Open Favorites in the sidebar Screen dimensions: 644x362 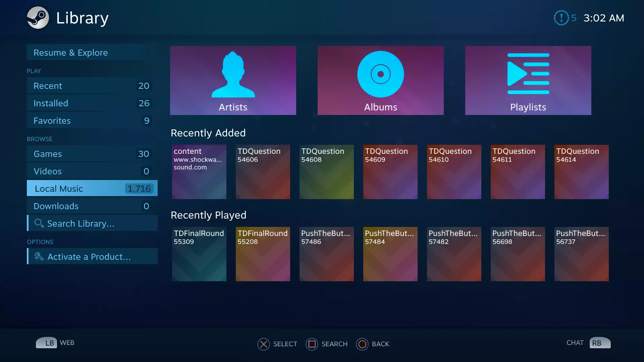point(89,121)
